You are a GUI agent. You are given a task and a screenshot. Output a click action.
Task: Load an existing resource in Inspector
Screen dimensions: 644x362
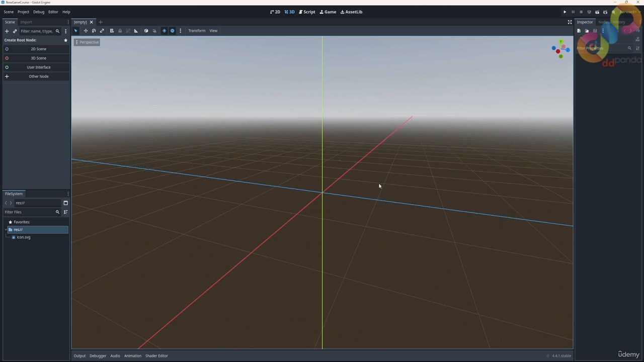(x=587, y=31)
